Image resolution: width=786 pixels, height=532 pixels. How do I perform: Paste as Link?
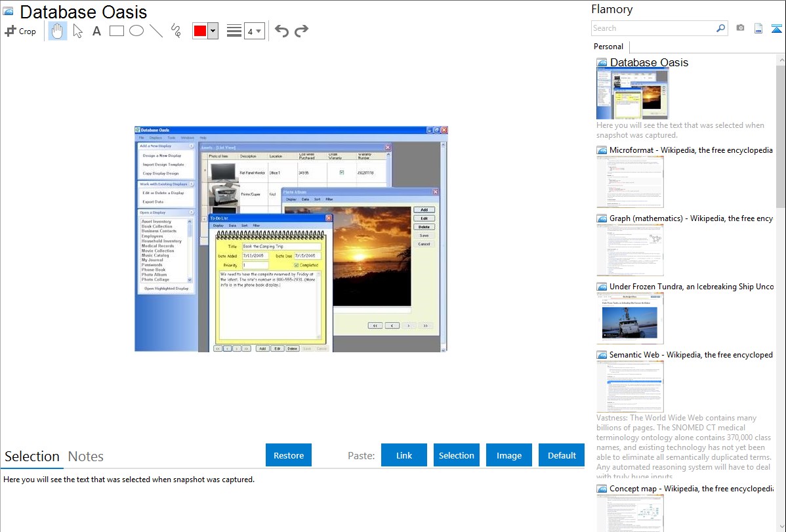tap(404, 455)
